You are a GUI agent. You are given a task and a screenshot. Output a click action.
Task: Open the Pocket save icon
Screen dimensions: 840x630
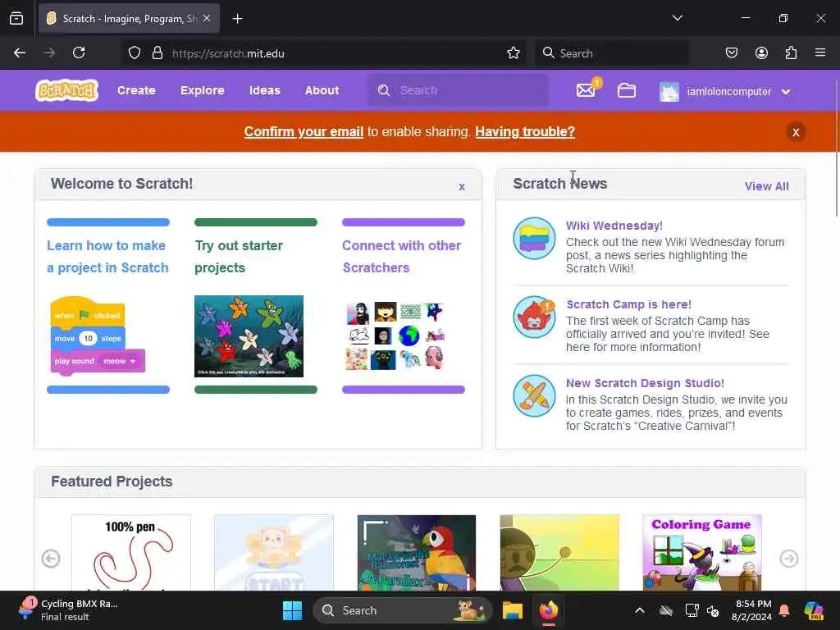point(731,52)
